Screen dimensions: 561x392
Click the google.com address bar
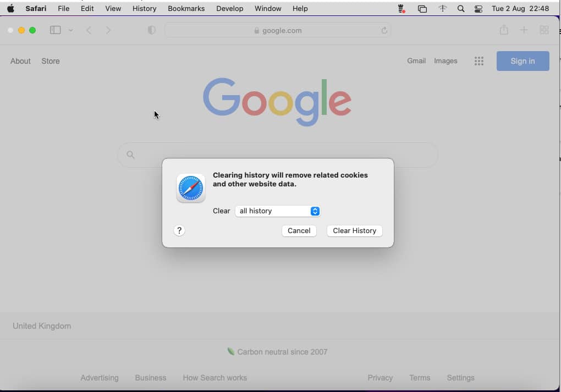[x=278, y=30]
